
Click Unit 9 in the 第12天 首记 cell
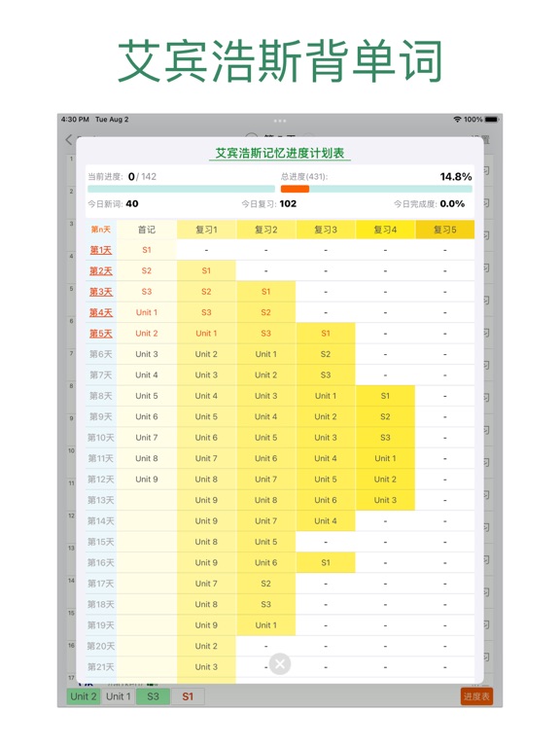click(147, 480)
